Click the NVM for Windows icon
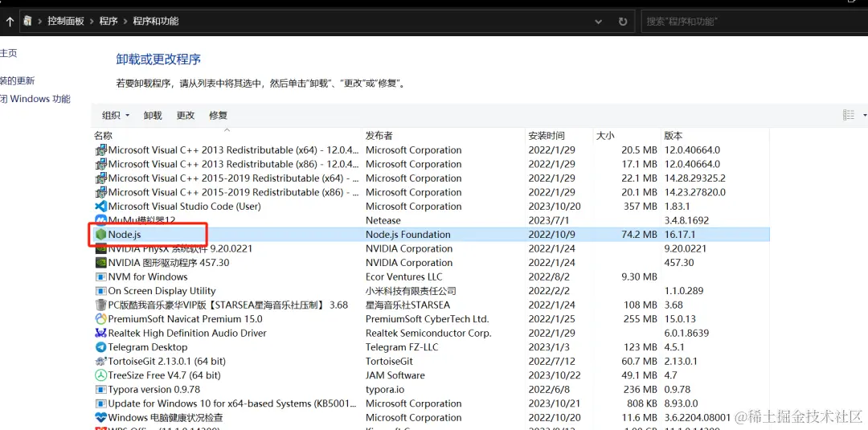Screen dimensions: 868x430 (x=100, y=276)
